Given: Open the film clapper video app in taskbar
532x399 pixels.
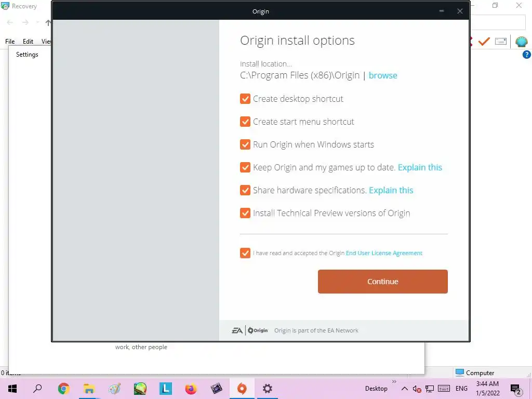Looking at the screenshot, I should 217,389.
